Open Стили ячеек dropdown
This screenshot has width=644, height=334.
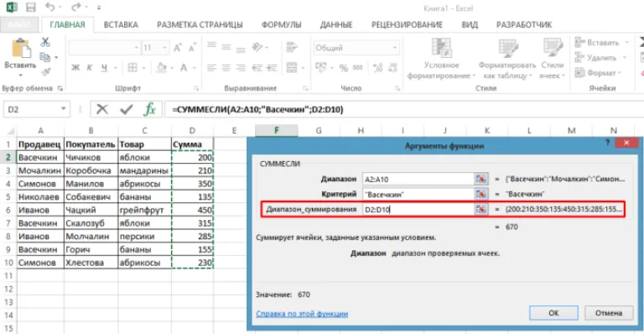pyautogui.click(x=553, y=59)
